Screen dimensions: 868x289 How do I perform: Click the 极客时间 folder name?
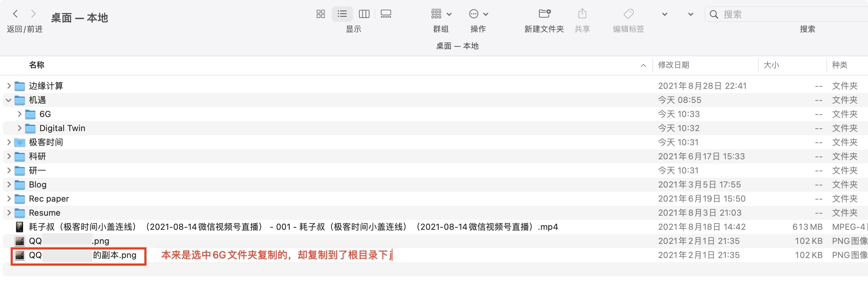46,142
